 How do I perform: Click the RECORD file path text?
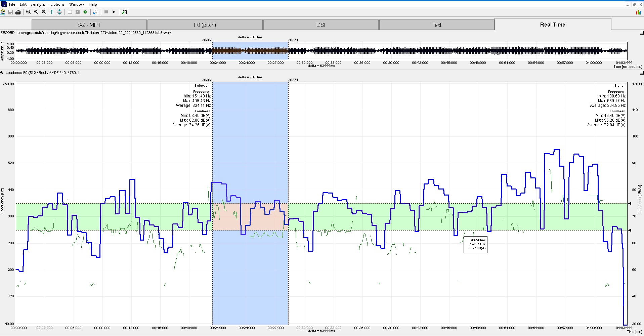[x=86, y=33]
